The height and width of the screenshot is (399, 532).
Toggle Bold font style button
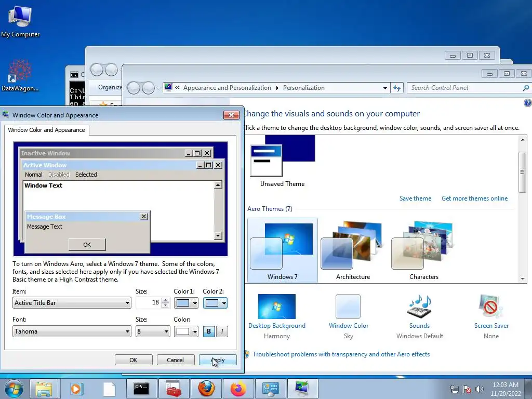click(209, 331)
